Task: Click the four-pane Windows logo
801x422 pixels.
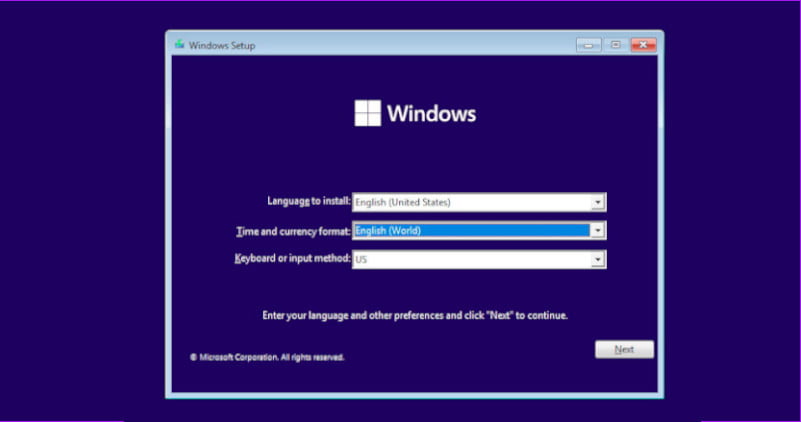Action: [x=368, y=113]
